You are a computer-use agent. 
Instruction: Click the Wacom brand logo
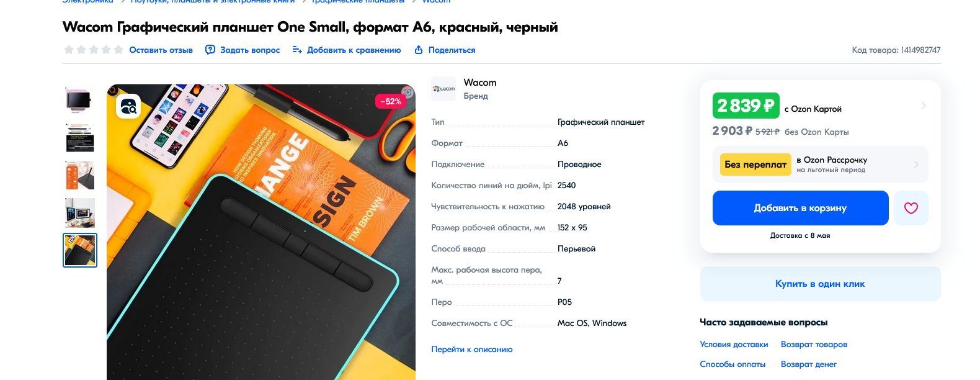[x=443, y=89]
